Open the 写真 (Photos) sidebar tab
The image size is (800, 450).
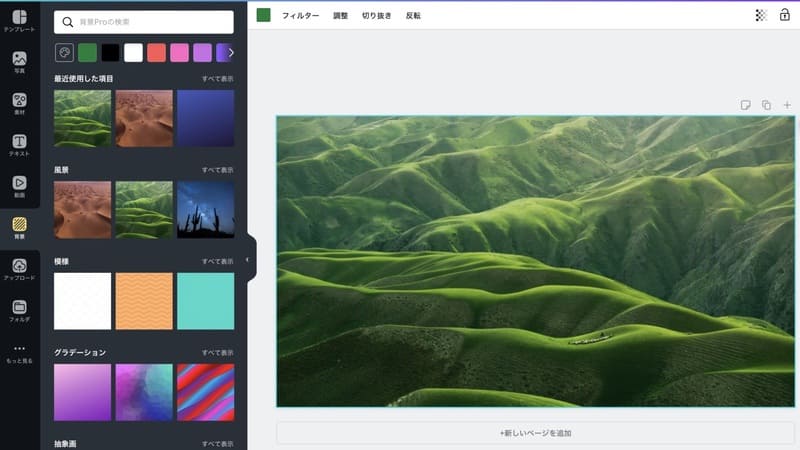[x=19, y=62]
